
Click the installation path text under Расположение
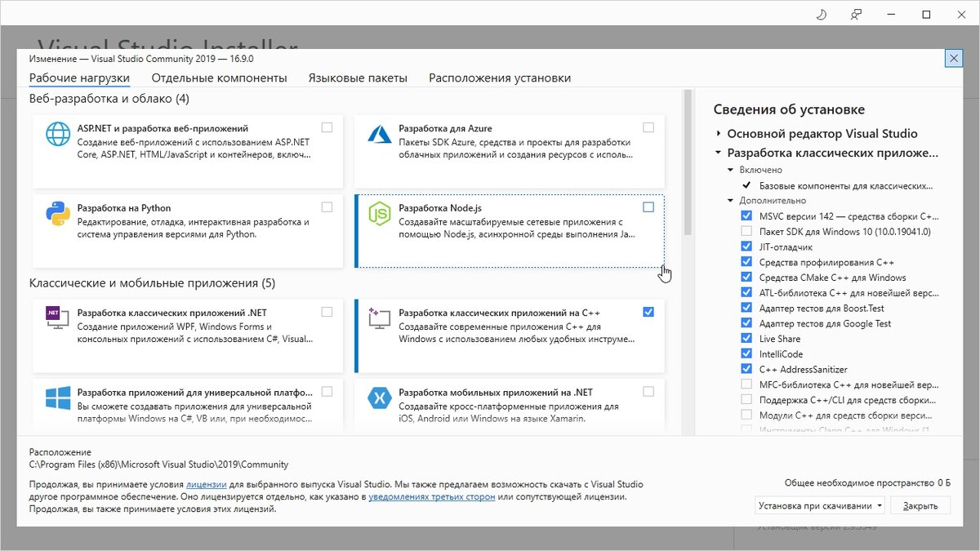click(x=158, y=464)
